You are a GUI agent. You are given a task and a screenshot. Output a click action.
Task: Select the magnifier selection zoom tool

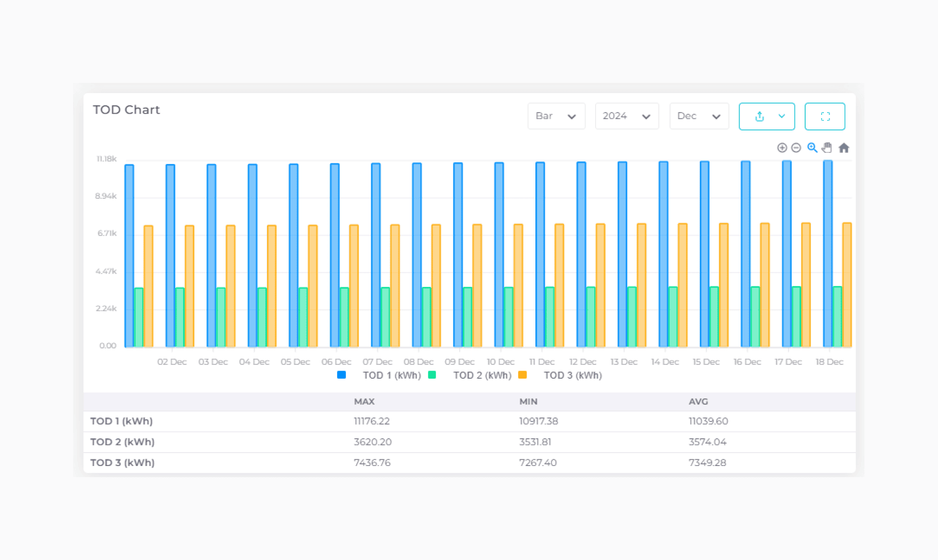point(812,148)
